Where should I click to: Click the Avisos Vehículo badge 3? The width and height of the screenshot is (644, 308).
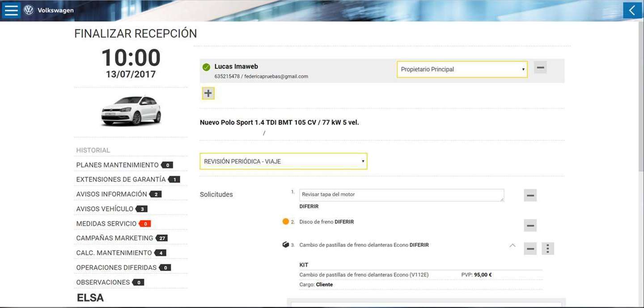[141, 209]
